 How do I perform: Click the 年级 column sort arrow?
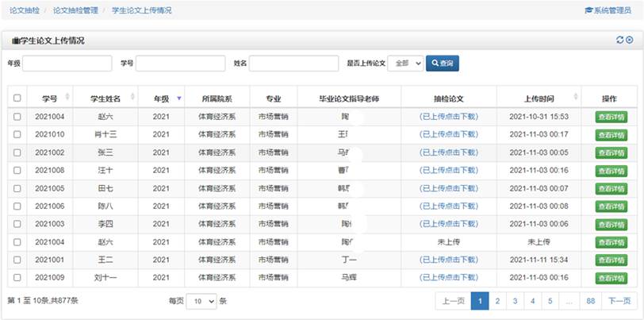coord(178,98)
